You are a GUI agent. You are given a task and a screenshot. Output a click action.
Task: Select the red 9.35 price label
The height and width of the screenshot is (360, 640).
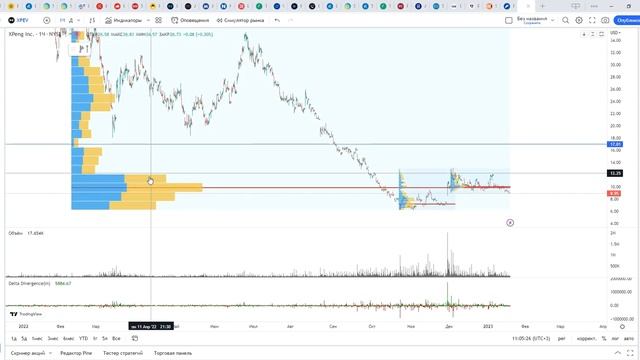pyautogui.click(x=614, y=193)
